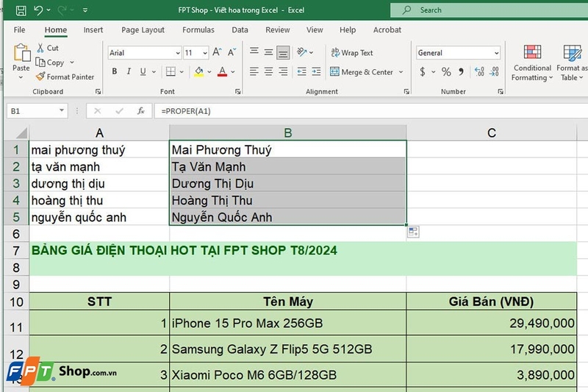
Task: Switch to the Formulas tab
Action: tap(198, 29)
